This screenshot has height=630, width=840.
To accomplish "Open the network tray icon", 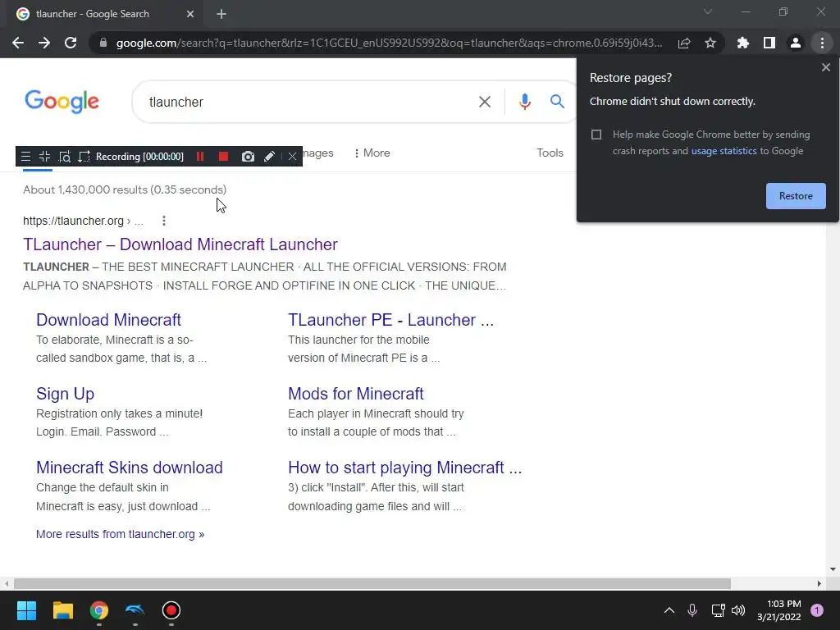I will click(718, 610).
